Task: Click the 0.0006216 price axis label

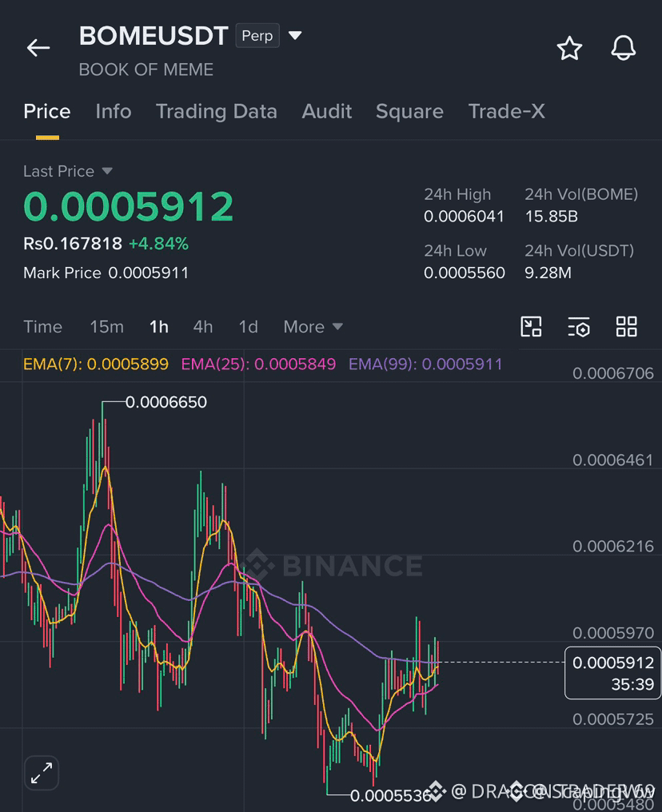Action: [613, 547]
